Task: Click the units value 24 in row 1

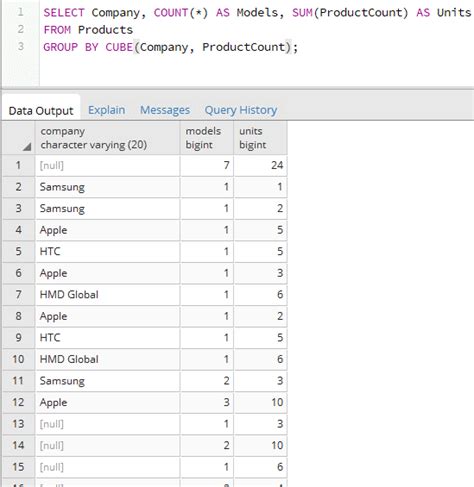Action: pos(260,165)
